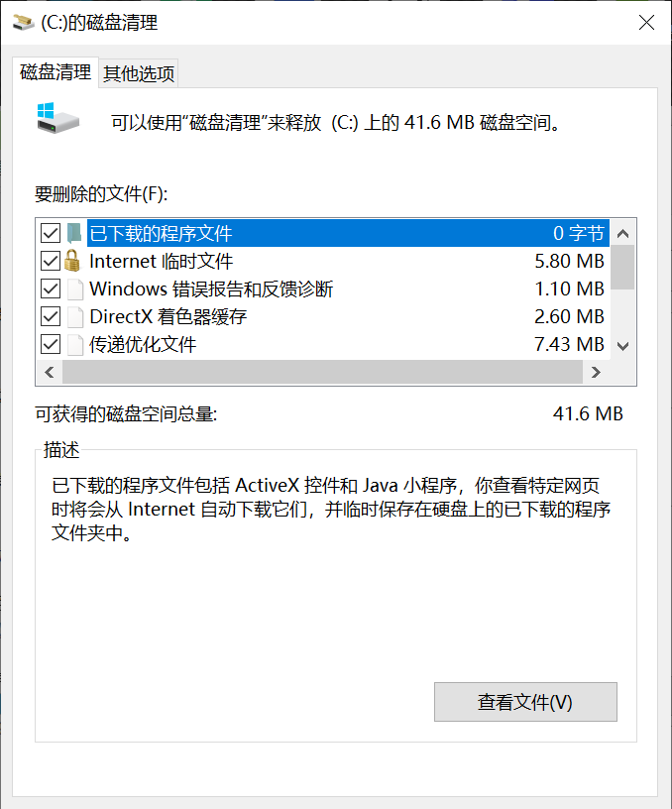Click the scroll-up arrow of the file list
This screenshot has width=672, height=809.
point(622,232)
